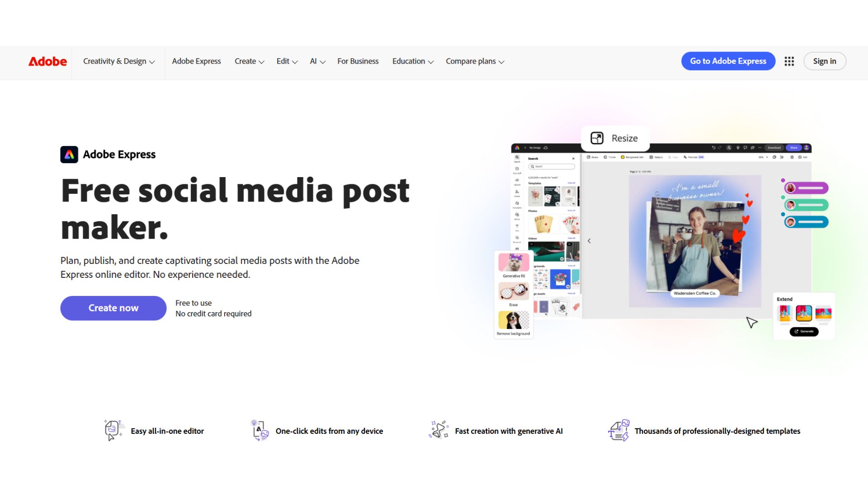The width and height of the screenshot is (868, 497).
Task: Click the Remove background dog thumbnail
Action: click(514, 320)
